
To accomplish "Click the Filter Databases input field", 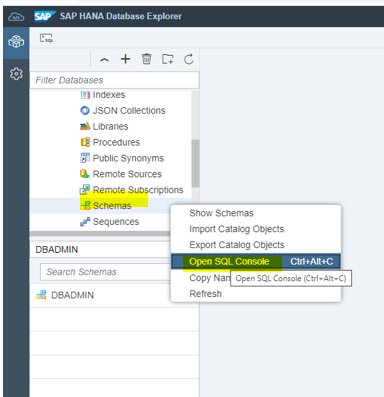I will coord(114,80).
